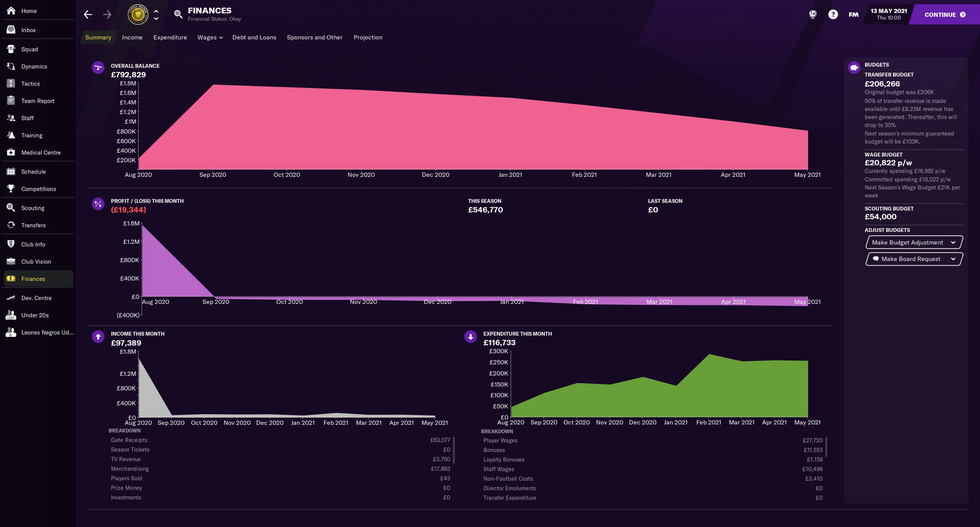
Task: Switch to the Expenditure tab
Action: click(x=170, y=38)
